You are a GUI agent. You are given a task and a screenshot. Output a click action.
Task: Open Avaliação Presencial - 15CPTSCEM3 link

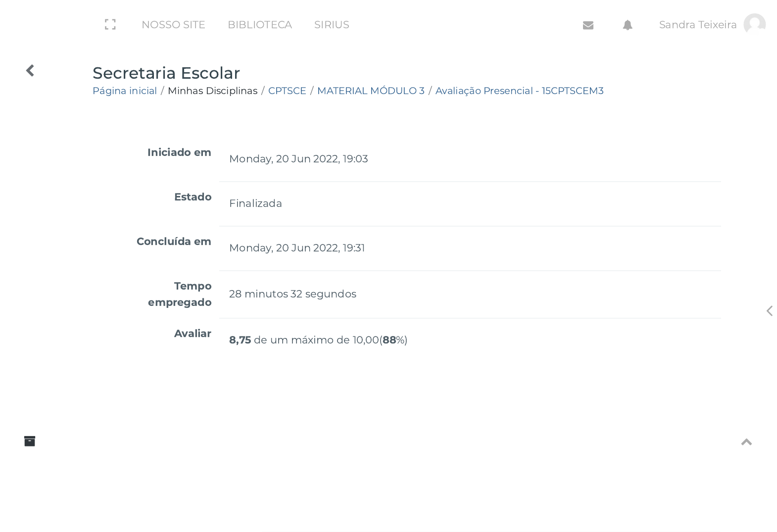519,91
